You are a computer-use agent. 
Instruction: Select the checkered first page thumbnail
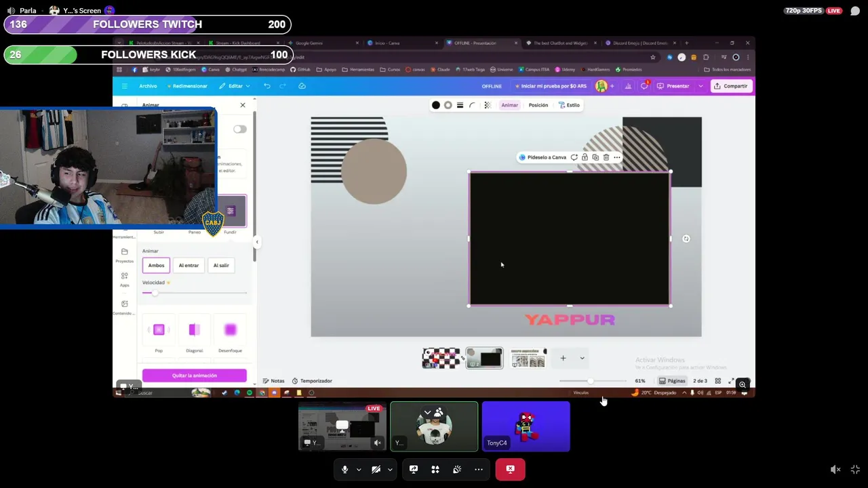click(441, 358)
